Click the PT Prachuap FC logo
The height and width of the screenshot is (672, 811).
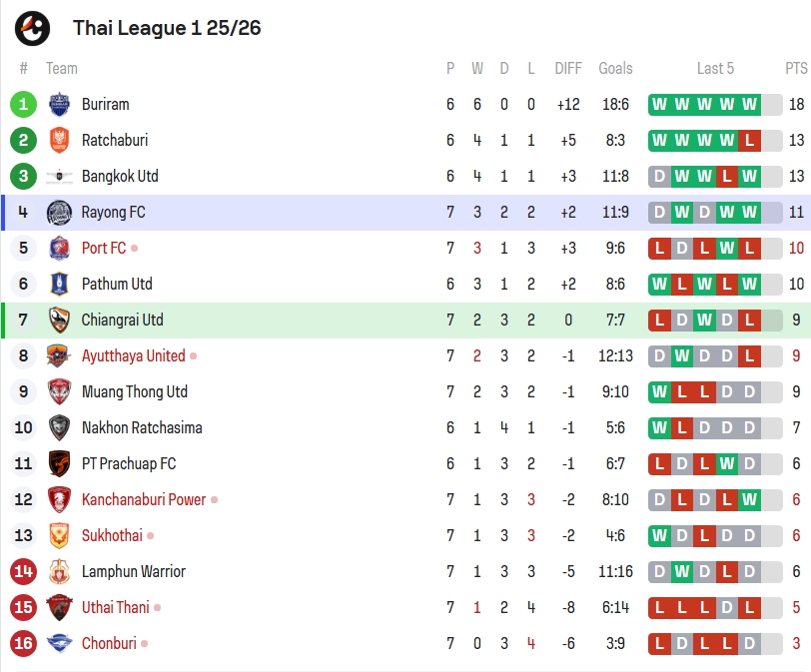[x=59, y=463]
